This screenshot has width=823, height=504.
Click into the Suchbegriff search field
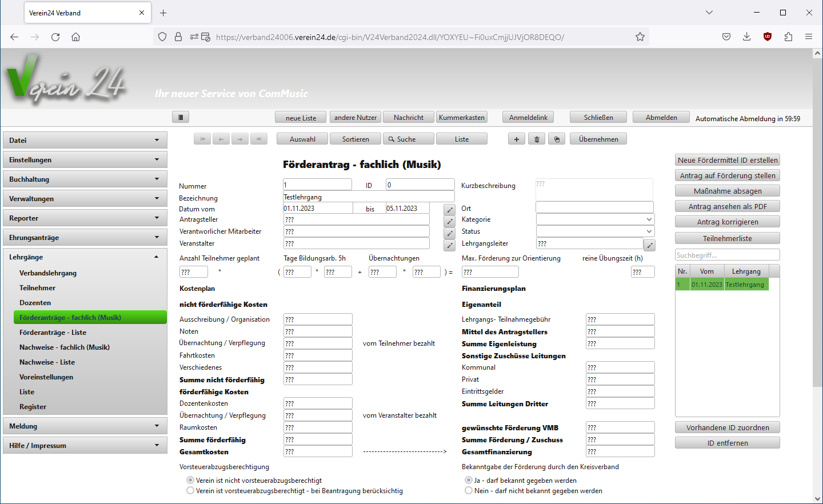tap(727, 255)
